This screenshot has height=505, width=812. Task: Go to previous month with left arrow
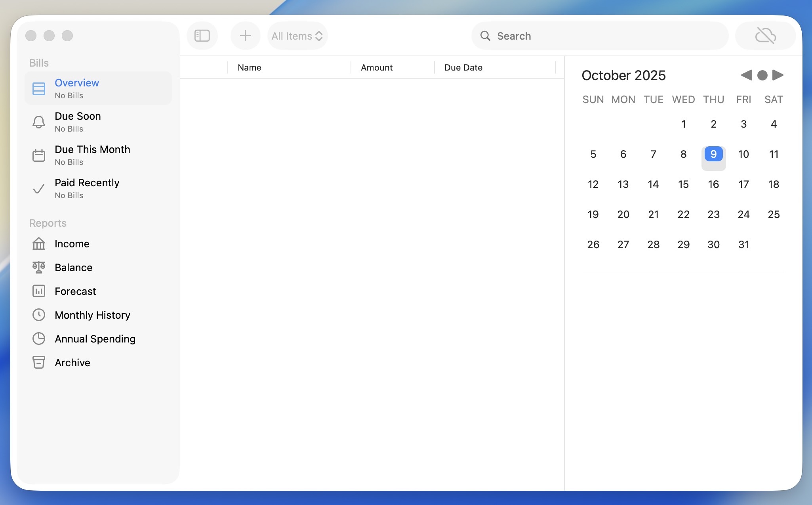746,75
